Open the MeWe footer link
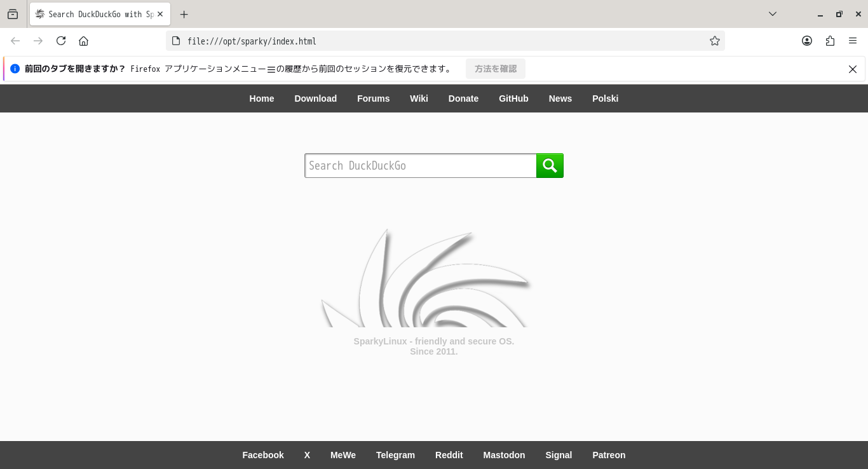 point(343,455)
